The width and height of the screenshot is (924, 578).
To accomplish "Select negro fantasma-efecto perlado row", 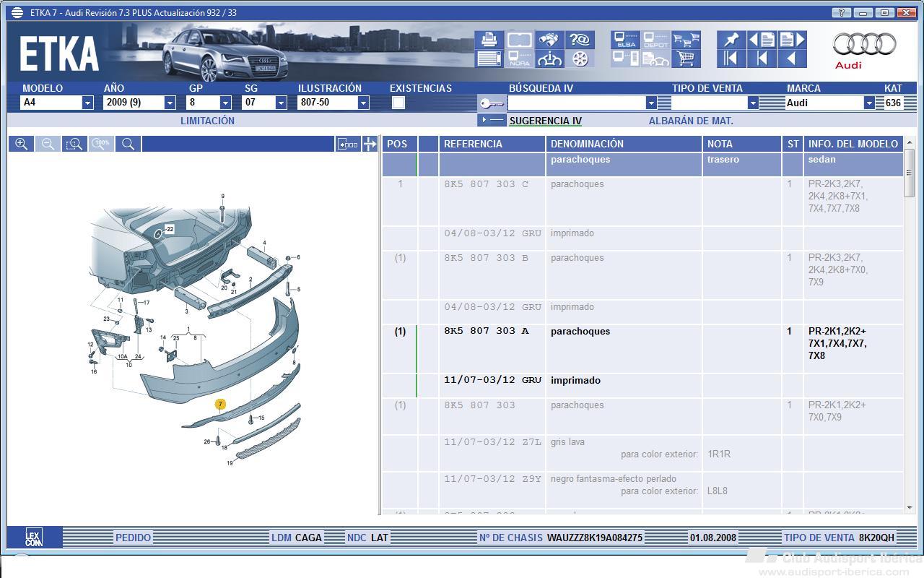I will [x=642, y=490].
